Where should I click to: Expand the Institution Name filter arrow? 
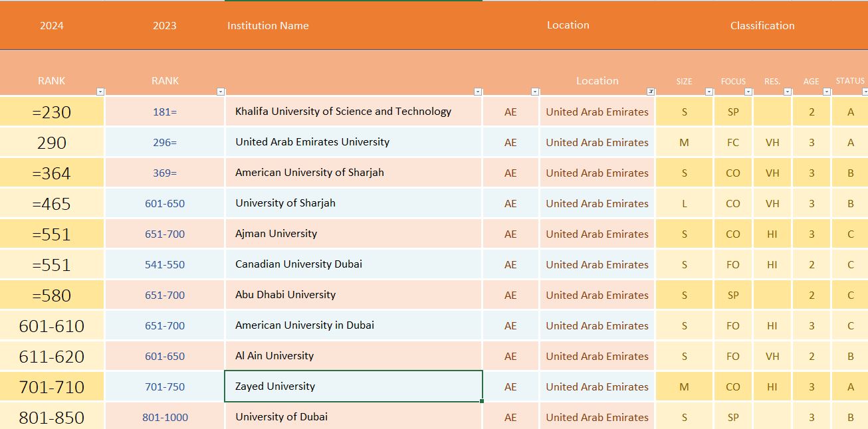(478, 92)
